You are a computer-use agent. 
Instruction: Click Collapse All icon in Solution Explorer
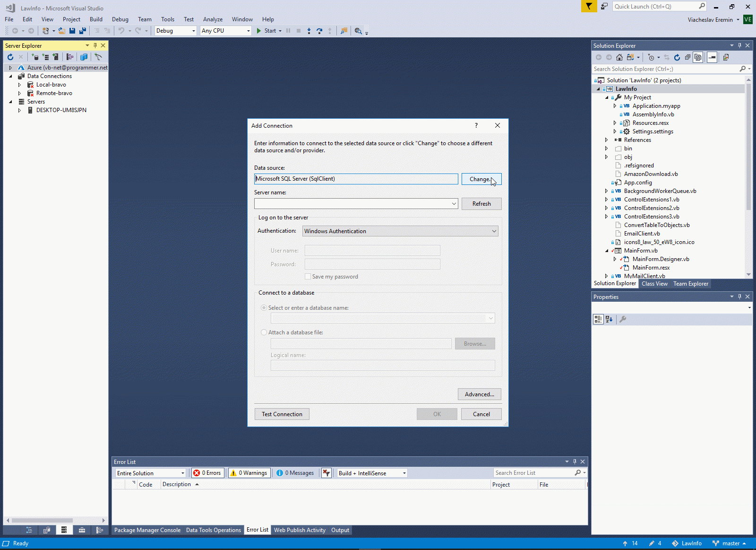687,57
